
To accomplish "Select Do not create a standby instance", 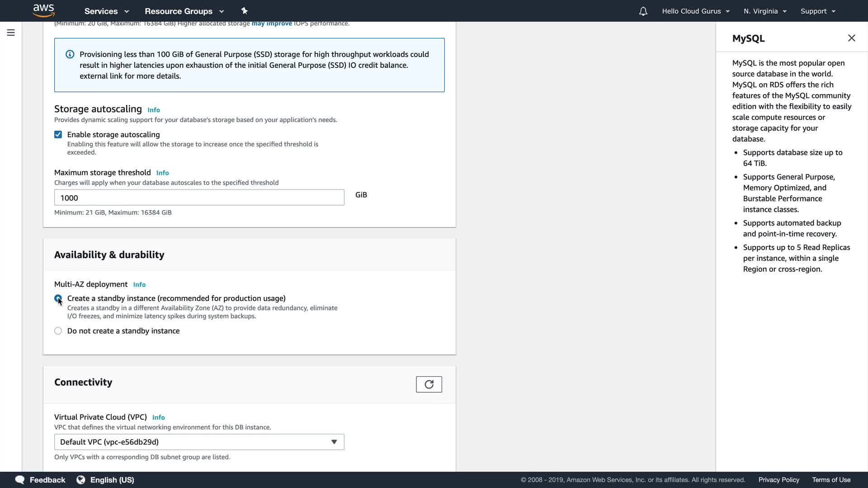I will coord(58,331).
